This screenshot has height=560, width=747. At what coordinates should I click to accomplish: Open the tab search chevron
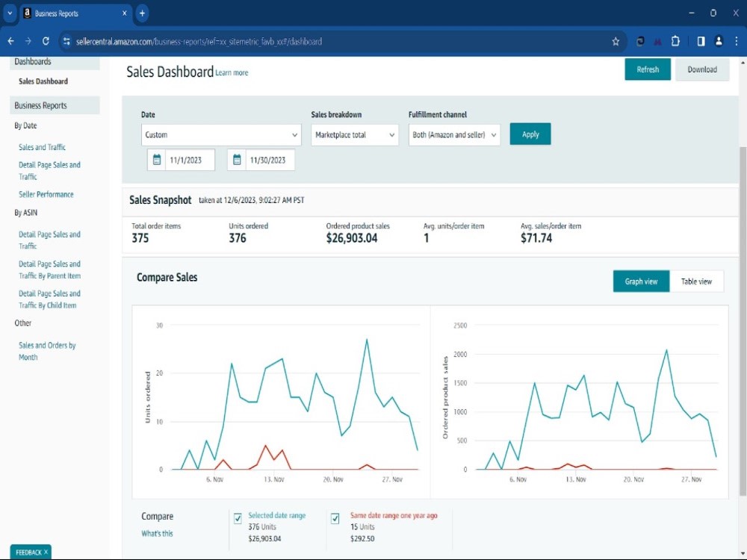pyautogui.click(x=10, y=13)
